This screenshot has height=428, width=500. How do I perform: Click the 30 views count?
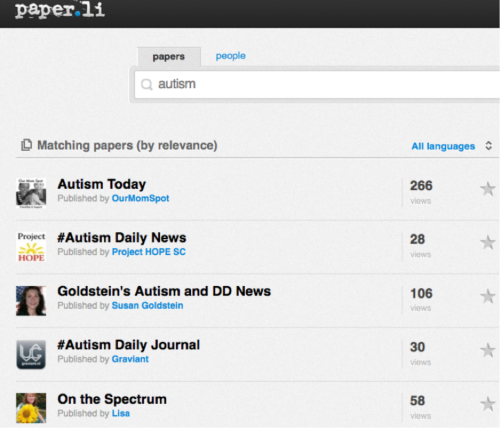pyautogui.click(x=417, y=347)
